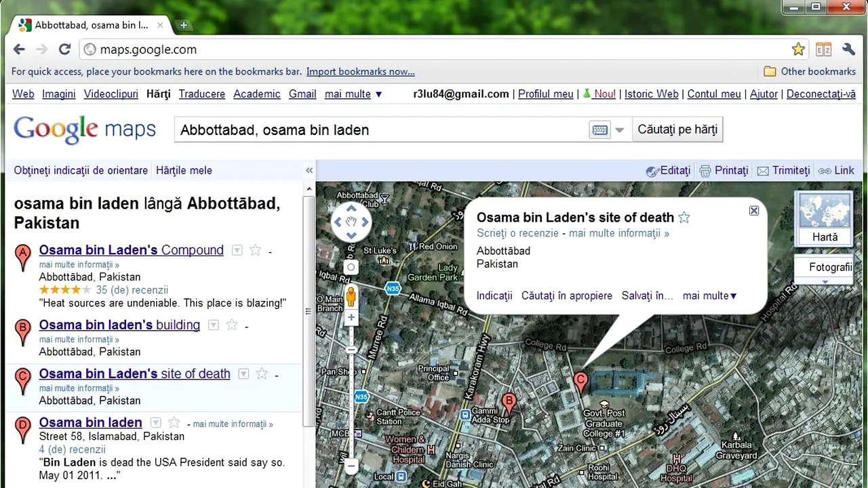Open Osama bin Laden's site of death result
This screenshot has height=488, width=868.
(134, 373)
